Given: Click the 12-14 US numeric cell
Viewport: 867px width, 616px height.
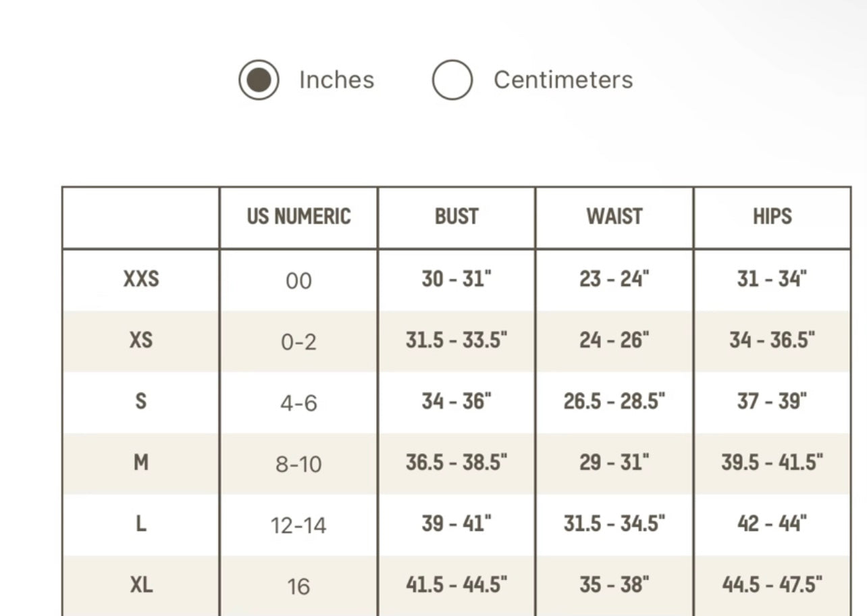Looking at the screenshot, I should pos(298,525).
